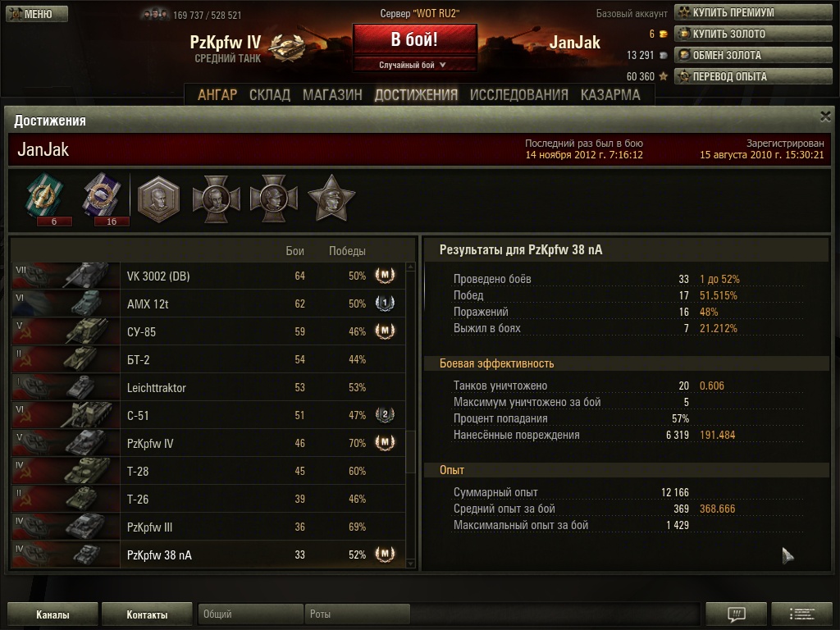Viewport: 840px width, 630px height.
Task: Open the list icon in the bottom corner
Action: pyautogui.click(x=802, y=614)
